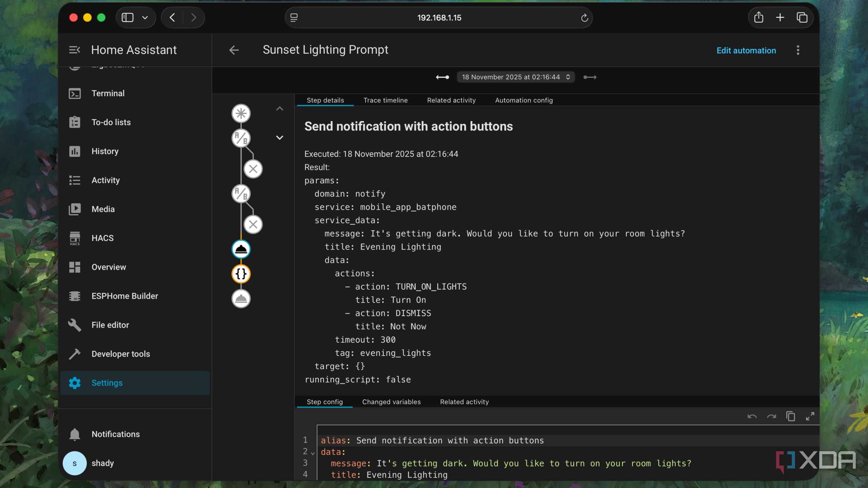
Task: Open the History panel
Action: 135,151
